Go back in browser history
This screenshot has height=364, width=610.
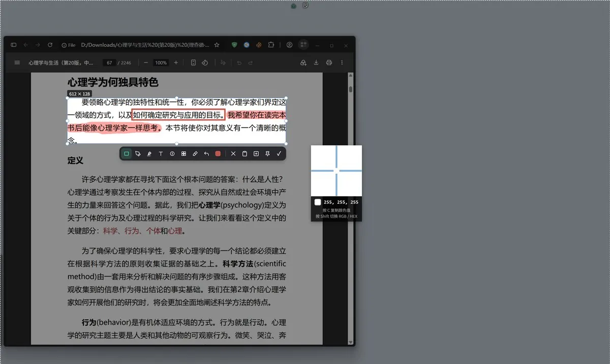click(25, 45)
